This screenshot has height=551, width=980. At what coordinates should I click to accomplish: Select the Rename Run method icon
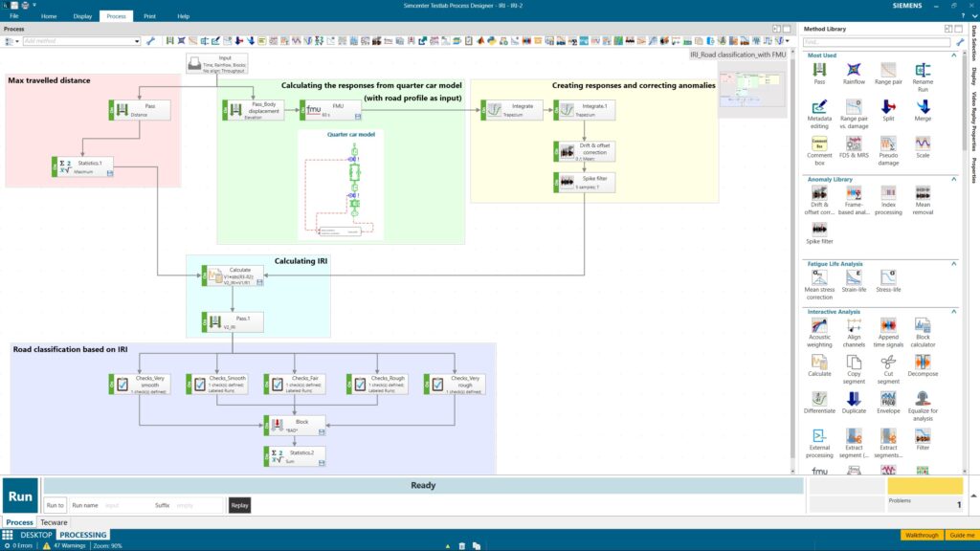923,70
